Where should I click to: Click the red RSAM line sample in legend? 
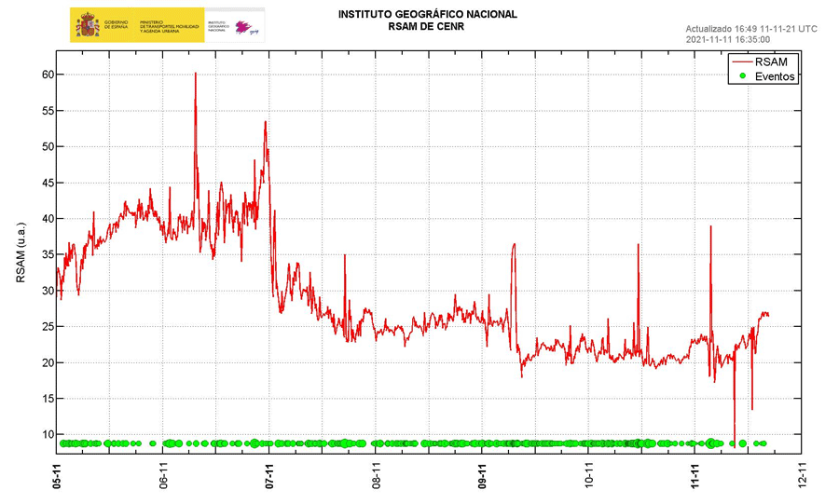[x=742, y=62]
